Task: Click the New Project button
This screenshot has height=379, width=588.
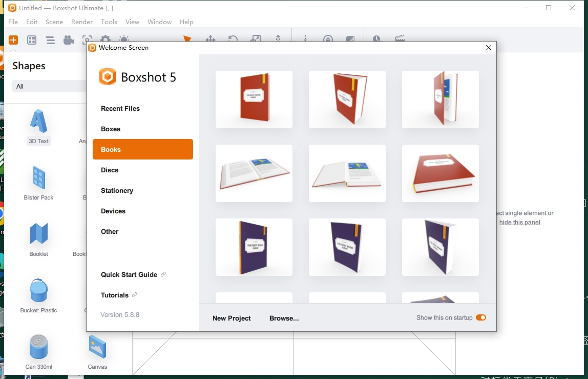Action: coord(232,318)
